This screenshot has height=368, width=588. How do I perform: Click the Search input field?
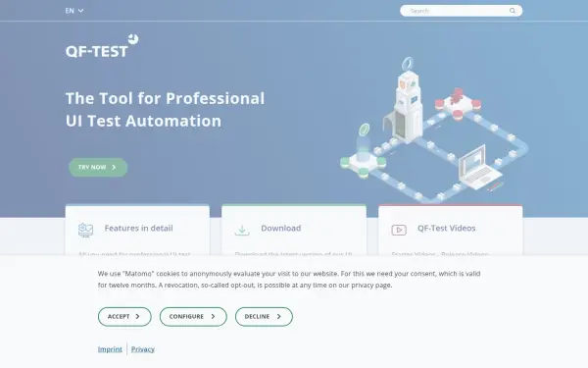click(x=461, y=11)
